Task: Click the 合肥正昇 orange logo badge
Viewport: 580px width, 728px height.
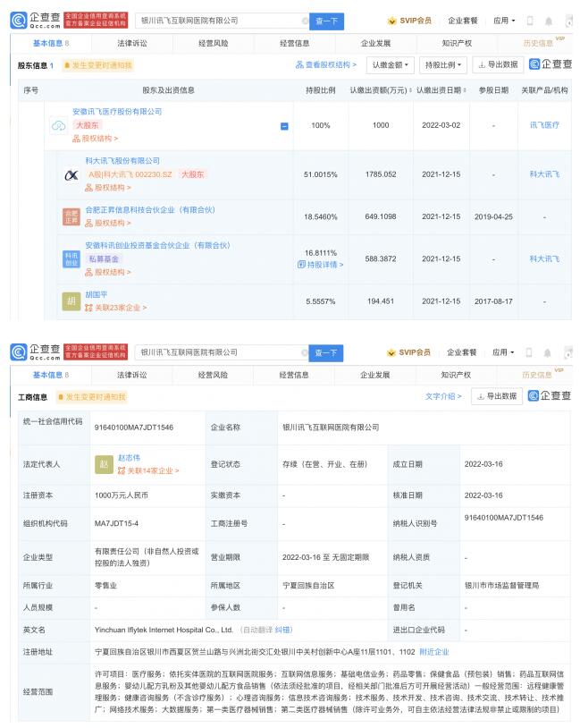Action: [71, 216]
